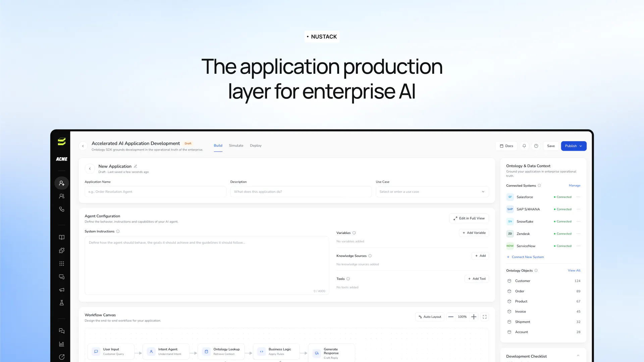644x362 pixels.
Task: Open the Use Case dropdown
Action: 432,192
